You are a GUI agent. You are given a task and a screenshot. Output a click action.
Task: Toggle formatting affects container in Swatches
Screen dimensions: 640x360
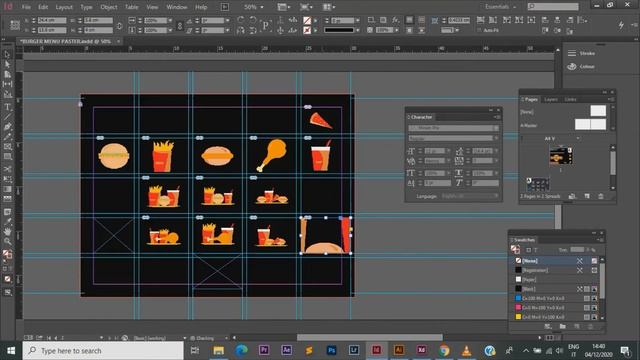click(x=529, y=250)
